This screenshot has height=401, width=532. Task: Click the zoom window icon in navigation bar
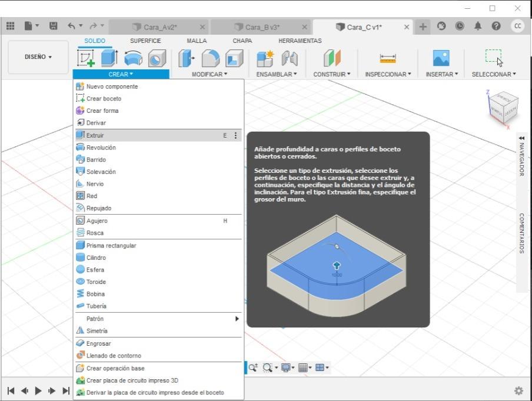pyautogui.click(x=268, y=367)
